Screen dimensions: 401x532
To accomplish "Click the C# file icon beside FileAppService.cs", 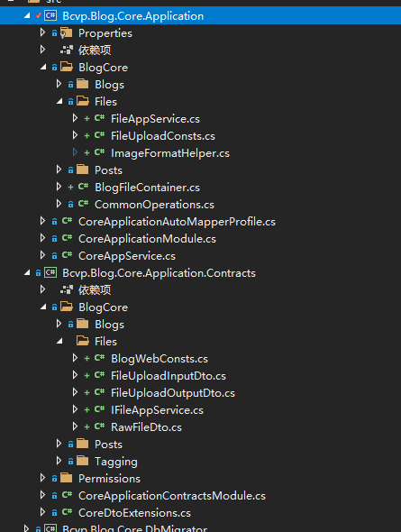I will click(99, 118).
